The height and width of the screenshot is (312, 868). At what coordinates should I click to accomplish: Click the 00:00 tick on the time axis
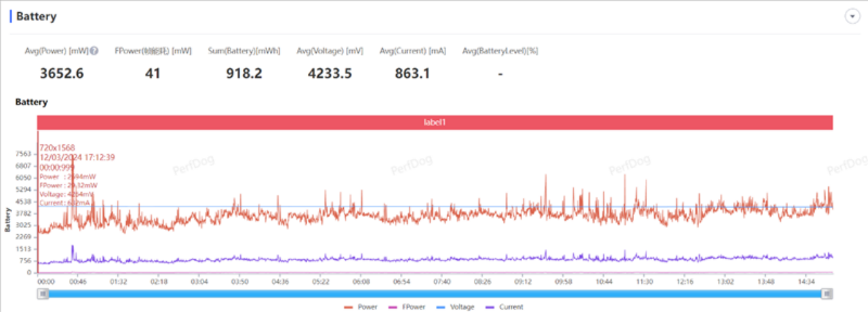pos(46,281)
